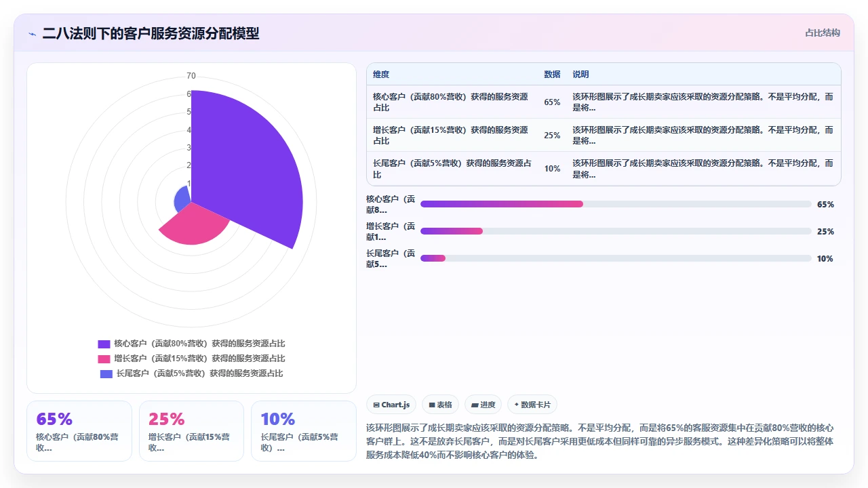
Task: Click the 占比结构 label in the header
Action: tap(822, 33)
